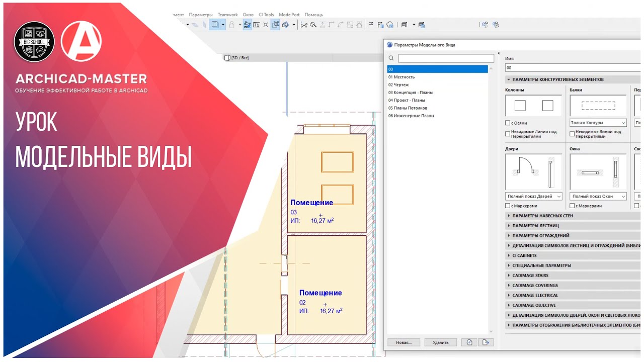Click the corner fillet icon in toolbar
The width and height of the screenshot is (644, 362).
332,24
